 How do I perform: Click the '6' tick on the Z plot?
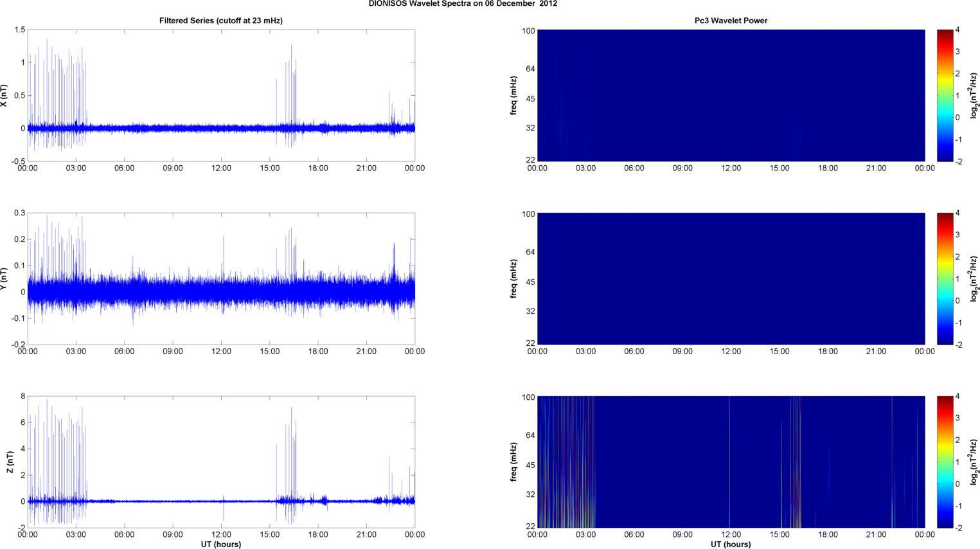coord(22,423)
